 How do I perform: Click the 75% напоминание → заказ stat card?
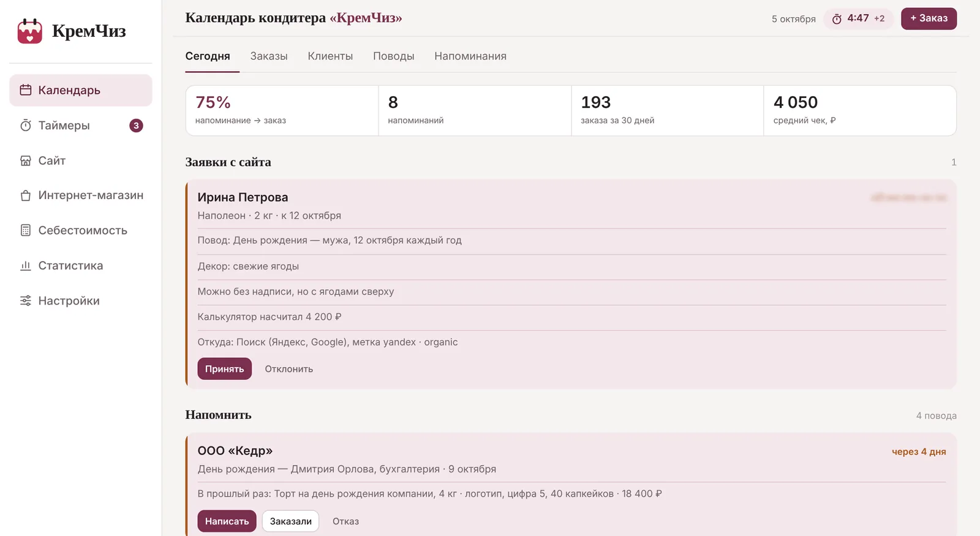[282, 110]
